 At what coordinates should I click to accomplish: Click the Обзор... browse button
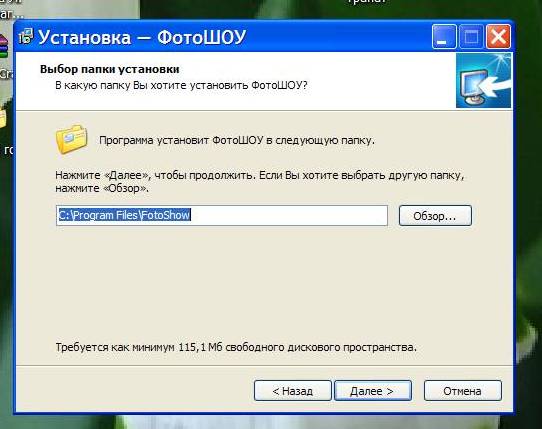[435, 216]
